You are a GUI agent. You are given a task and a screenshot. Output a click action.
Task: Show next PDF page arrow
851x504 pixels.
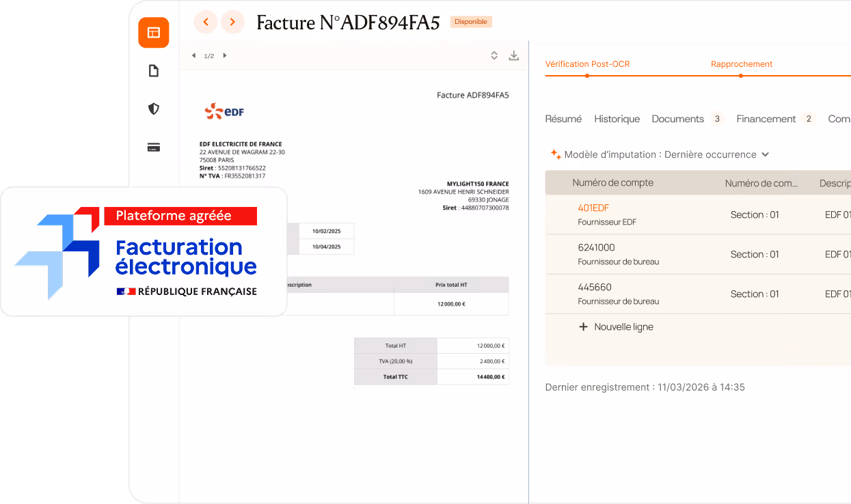point(225,55)
